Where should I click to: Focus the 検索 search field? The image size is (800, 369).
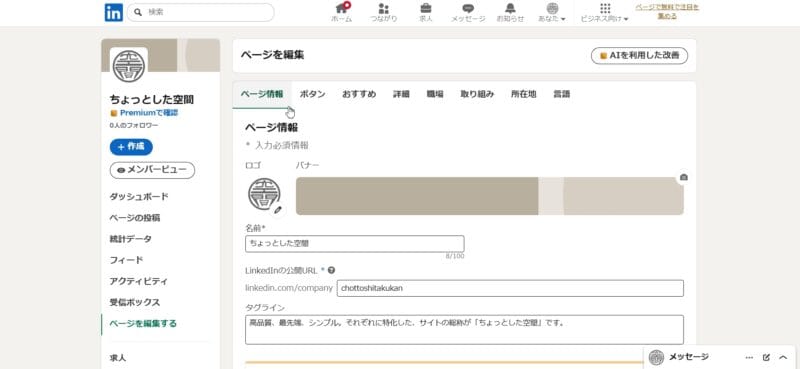(201, 12)
